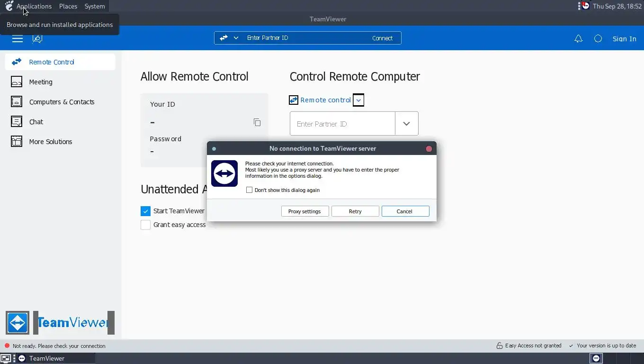The image size is (644, 364).
Task: Enable Grant easy access checkbox
Action: (145, 225)
